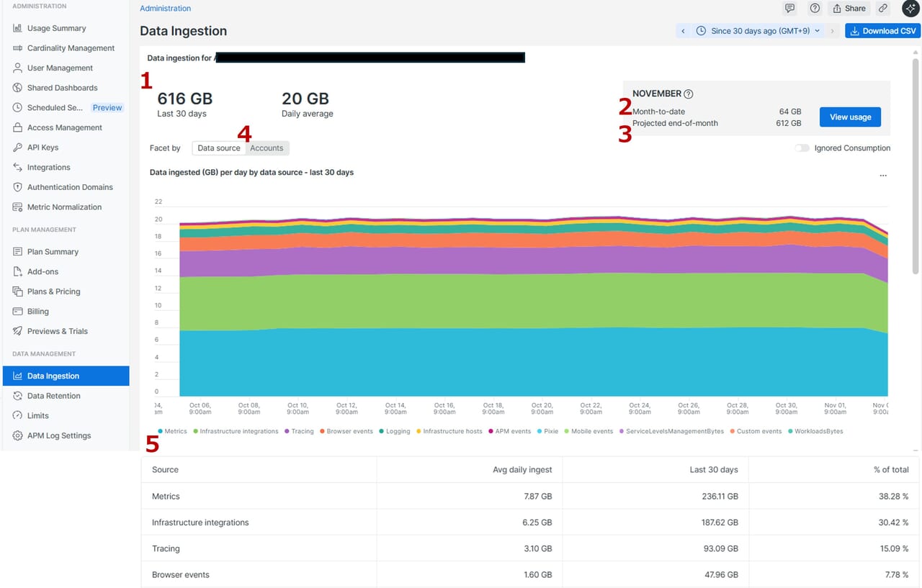Viewport: 922px width, 588px height.
Task: Open the chart's three-dot options menu
Action: point(883,176)
